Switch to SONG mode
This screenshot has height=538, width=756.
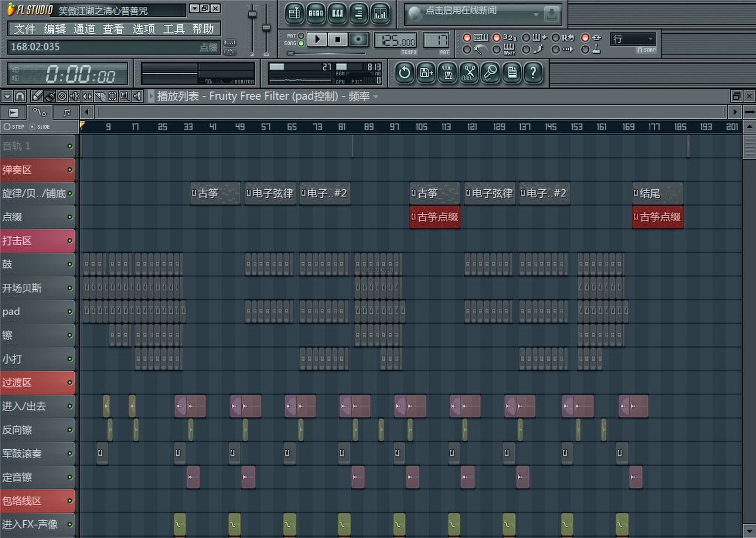pyautogui.click(x=301, y=43)
